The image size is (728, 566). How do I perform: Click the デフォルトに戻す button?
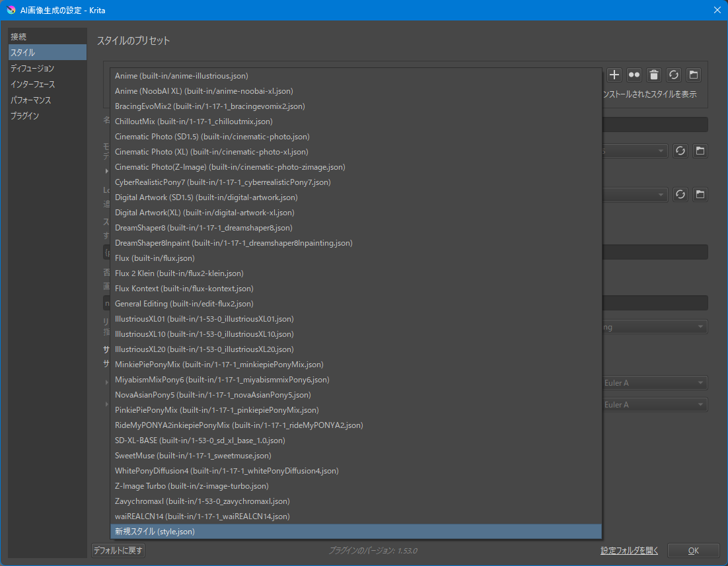coord(118,551)
